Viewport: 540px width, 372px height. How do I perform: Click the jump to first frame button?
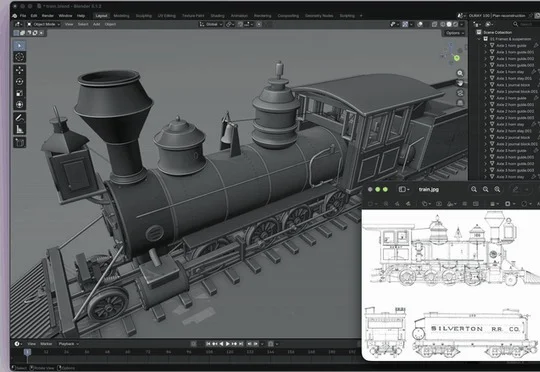click(208, 344)
